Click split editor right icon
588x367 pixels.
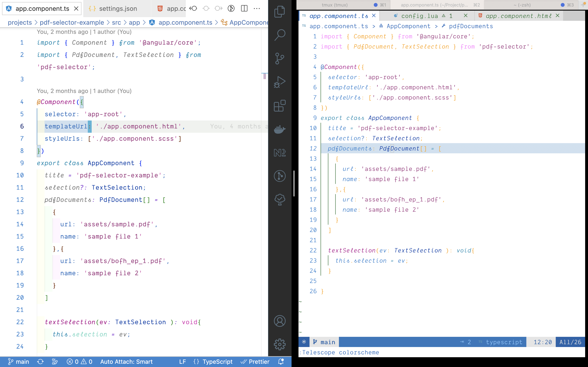(x=244, y=9)
